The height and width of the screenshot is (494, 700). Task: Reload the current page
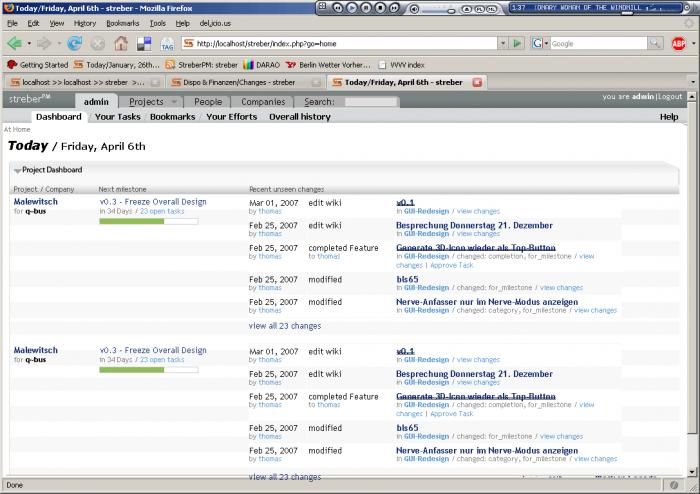tap(75, 43)
